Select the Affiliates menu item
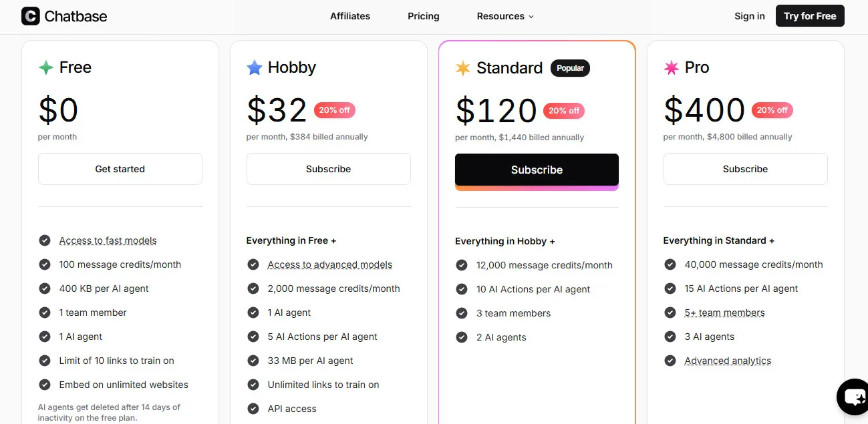This screenshot has width=868, height=424. click(x=349, y=16)
